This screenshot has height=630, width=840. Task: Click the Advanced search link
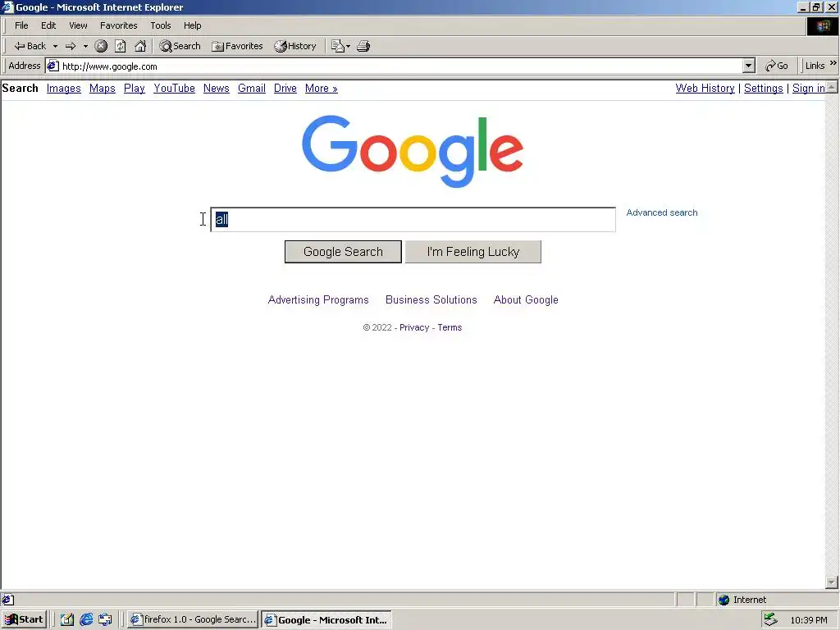(662, 212)
